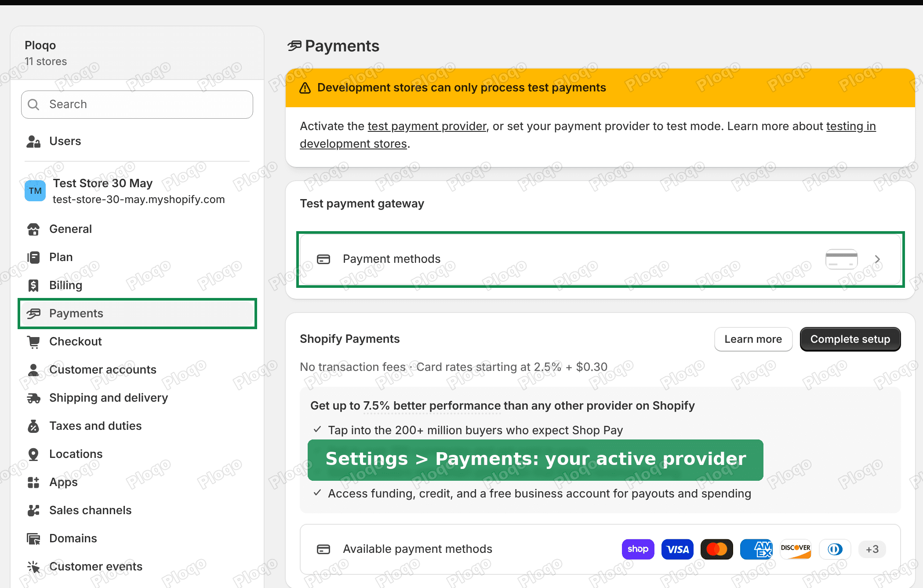The image size is (923, 588).
Task: Click the Customer accounts person icon
Action: point(33,370)
